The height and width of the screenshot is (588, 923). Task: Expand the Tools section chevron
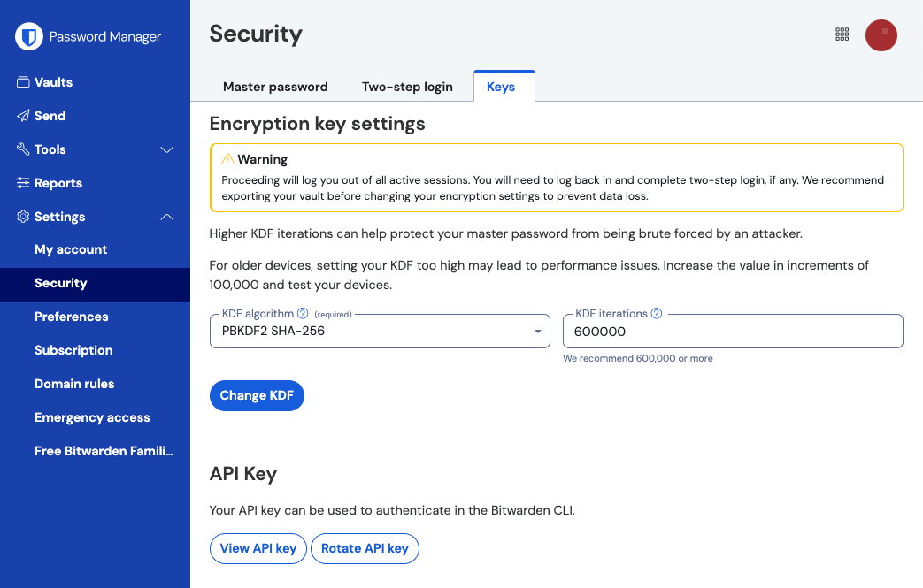166,149
